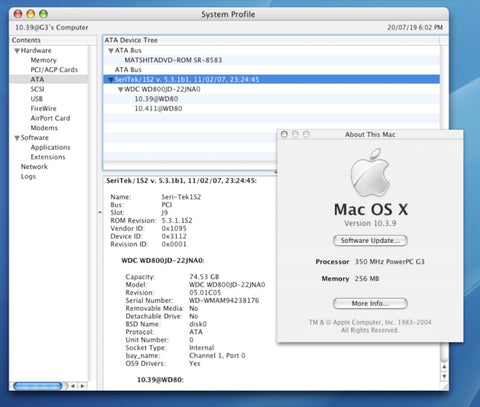Zoom the System Profile window with green button
Viewport: 480px width, 407px height.
43,14
